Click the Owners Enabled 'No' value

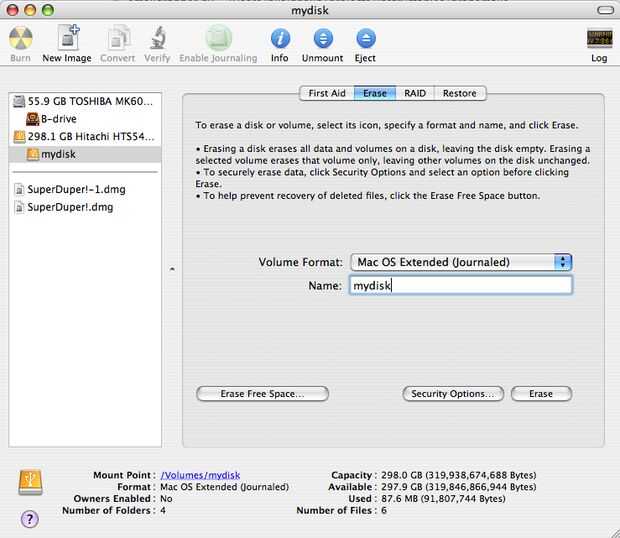point(166,499)
